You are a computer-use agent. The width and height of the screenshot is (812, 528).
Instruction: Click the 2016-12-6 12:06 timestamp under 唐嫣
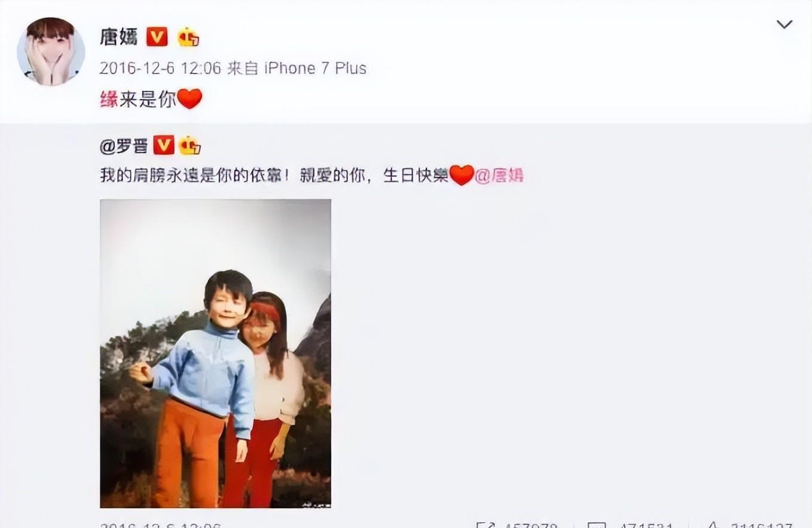[160, 68]
